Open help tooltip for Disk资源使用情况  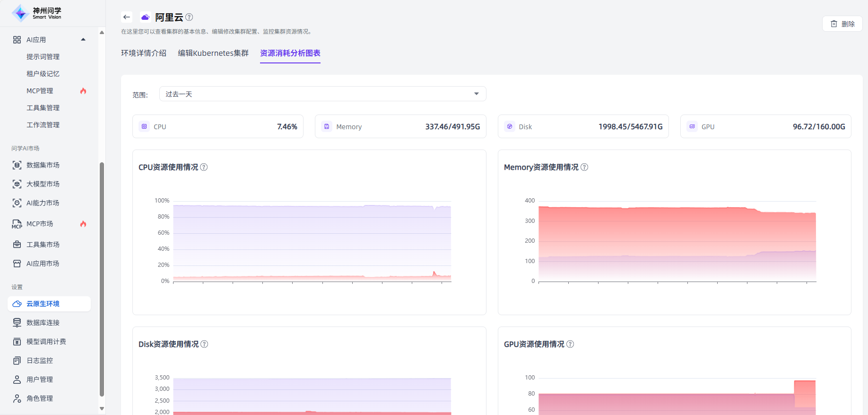[204, 344]
